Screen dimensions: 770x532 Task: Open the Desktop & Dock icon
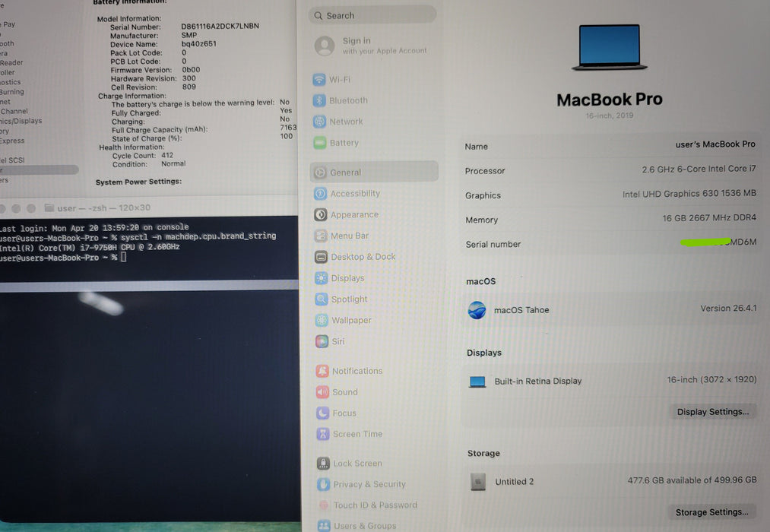pyautogui.click(x=322, y=257)
